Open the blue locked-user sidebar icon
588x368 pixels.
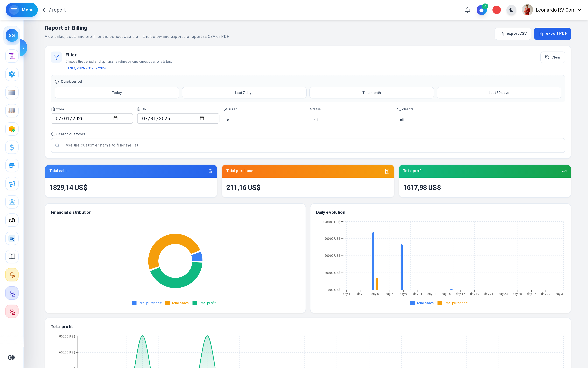click(x=12, y=293)
